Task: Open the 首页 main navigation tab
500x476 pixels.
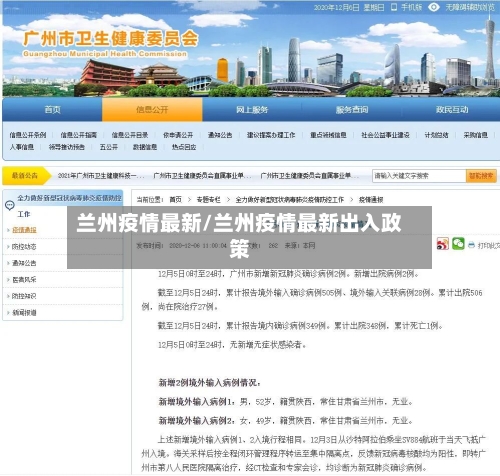Action: tap(52, 109)
